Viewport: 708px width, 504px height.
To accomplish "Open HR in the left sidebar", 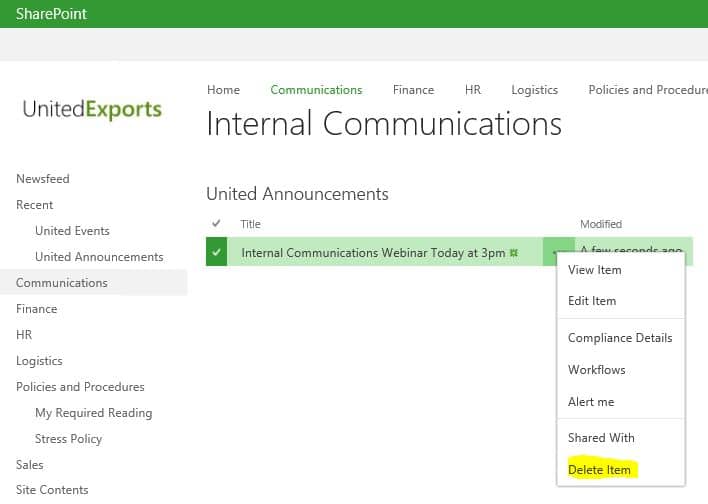I will 24,335.
